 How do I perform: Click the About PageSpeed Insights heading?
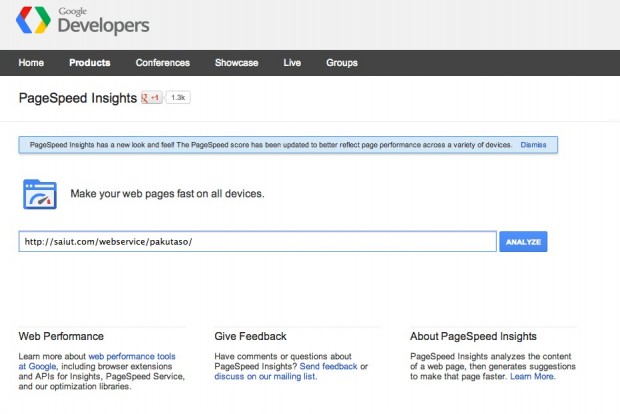(473, 336)
